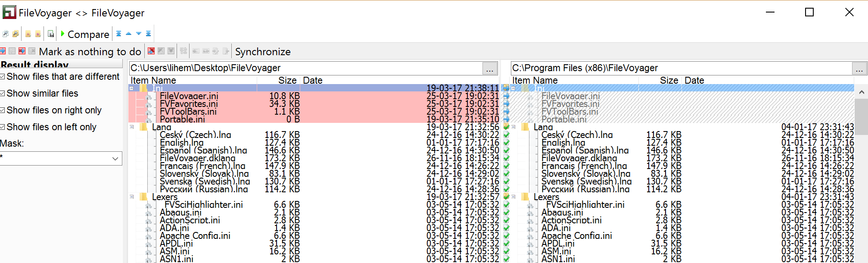
Task: Open the Mask dropdown list
Action: point(115,158)
